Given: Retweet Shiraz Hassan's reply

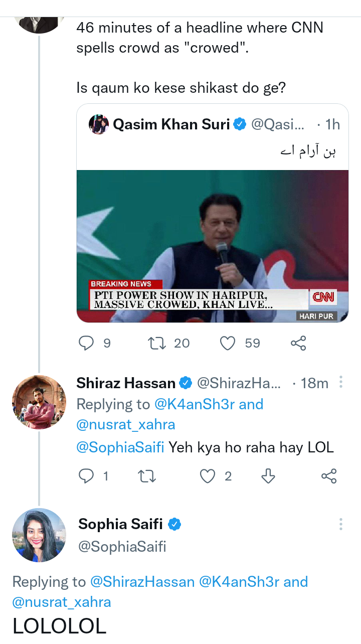Looking at the screenshot, I should pyautogui.click(x=146, y=476).
